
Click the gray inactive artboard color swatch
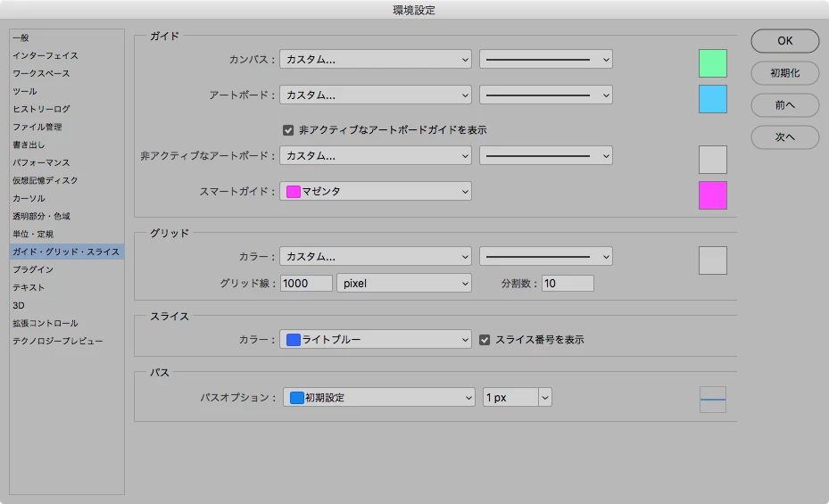click(713, 160)
